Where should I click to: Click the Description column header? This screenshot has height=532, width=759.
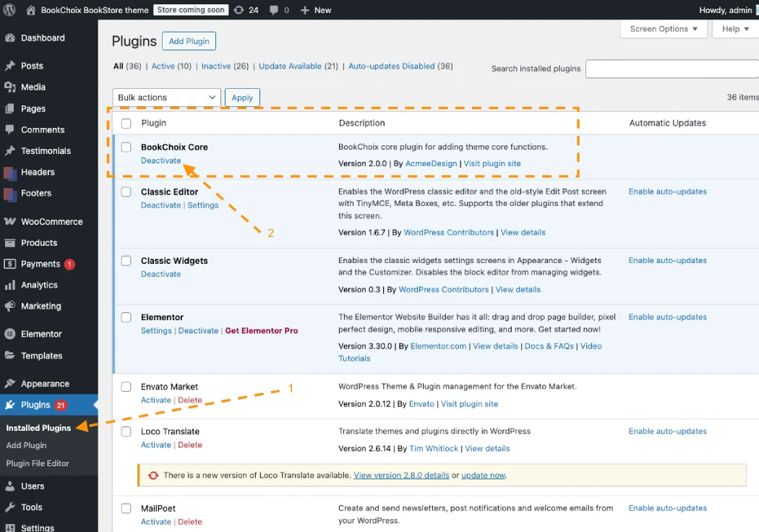pyautogui.click(x=361, y=123)
